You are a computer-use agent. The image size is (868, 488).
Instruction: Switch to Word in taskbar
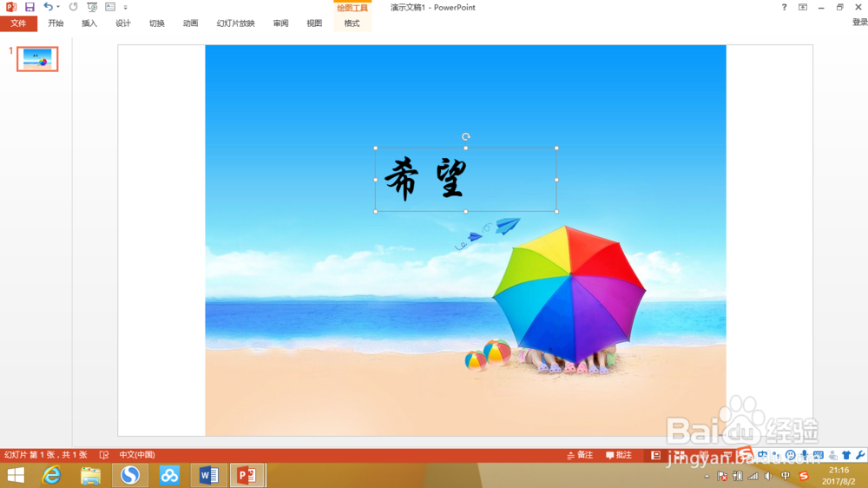(208, 475)
